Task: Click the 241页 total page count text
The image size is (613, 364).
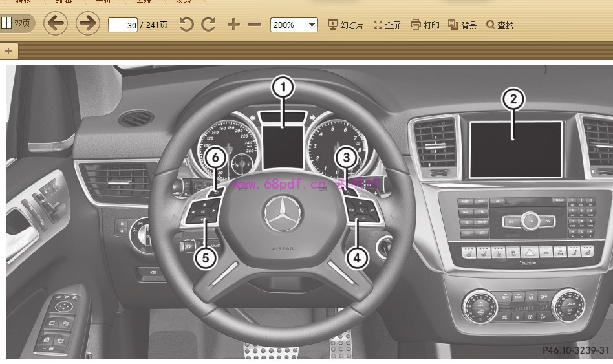Action: coord(156,25)
